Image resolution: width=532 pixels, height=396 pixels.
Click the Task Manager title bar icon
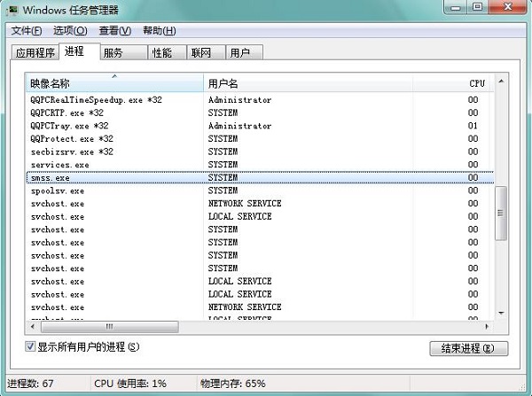[x=12, y=10]
